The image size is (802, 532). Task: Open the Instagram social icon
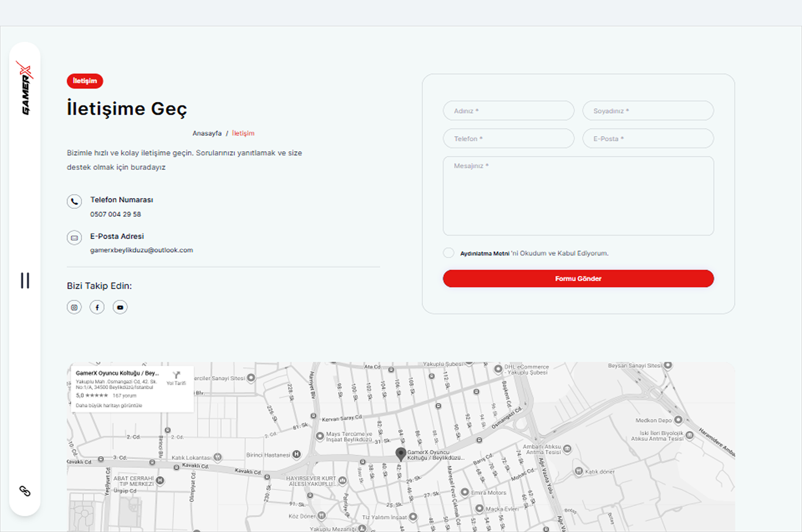coord(74,307)
